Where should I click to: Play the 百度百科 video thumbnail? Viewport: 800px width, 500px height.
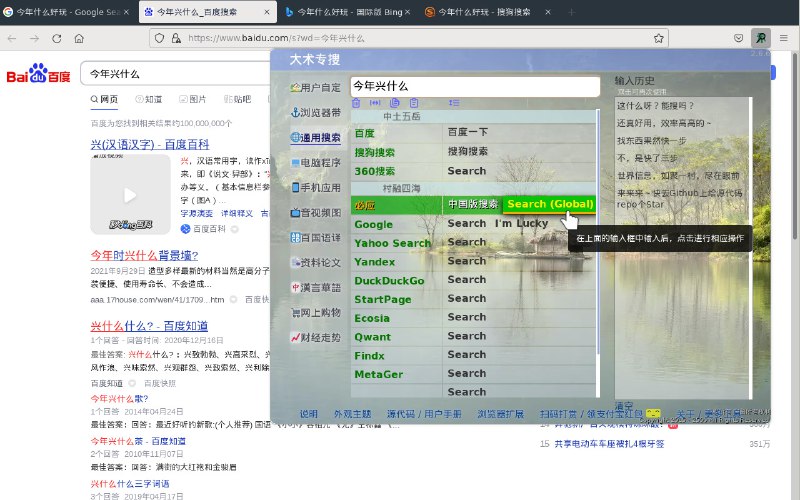click(x=130, y=194)
